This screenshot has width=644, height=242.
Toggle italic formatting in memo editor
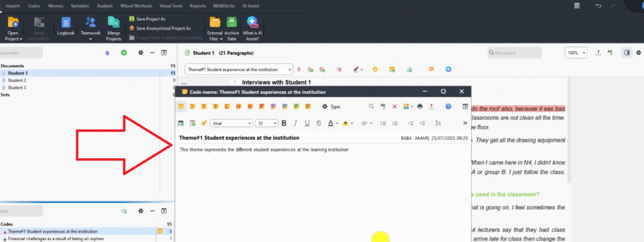pyautogui.click(x=296, y=123)
